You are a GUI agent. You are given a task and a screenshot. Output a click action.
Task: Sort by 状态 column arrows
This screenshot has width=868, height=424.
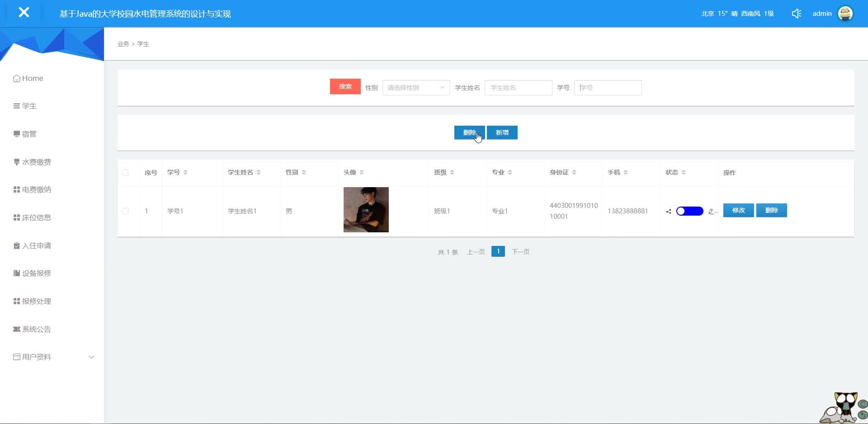click(684, 172)
